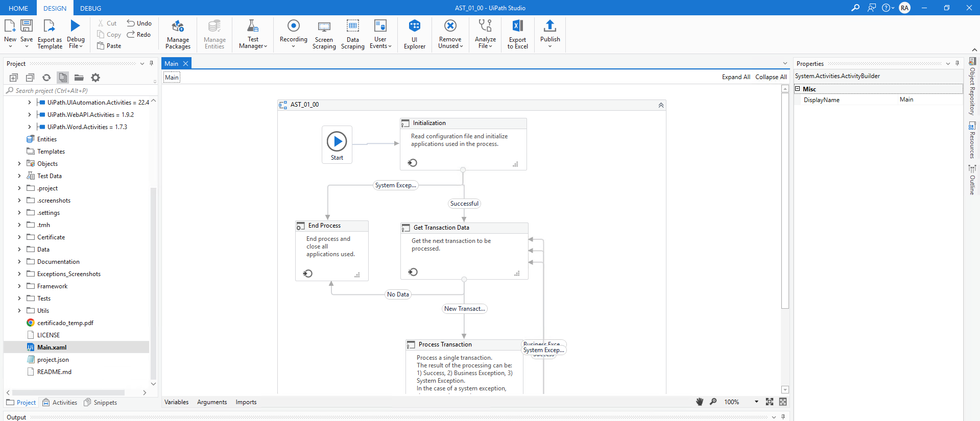Click Analyze File icon
This screenshot has height=421, width=980.
(x=485, y=26)
